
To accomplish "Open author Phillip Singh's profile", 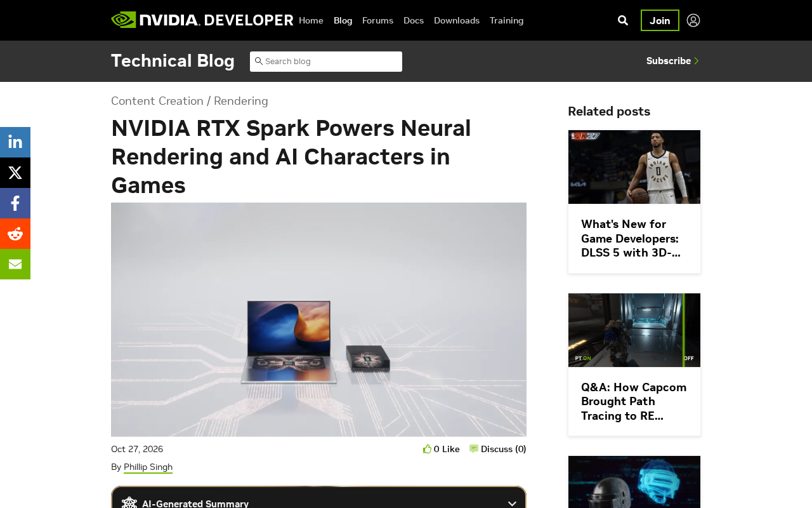I will [148, 467].
